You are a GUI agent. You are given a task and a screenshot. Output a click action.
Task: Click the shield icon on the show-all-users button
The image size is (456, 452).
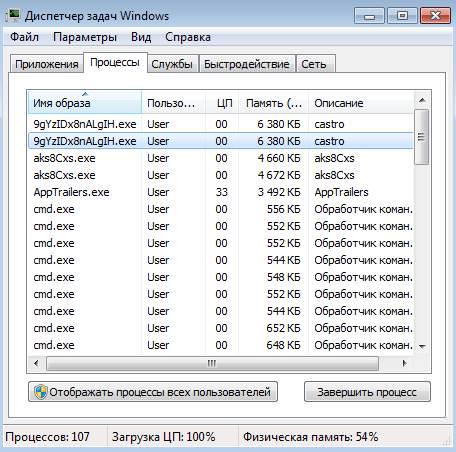pyautogui.click(x=41, y=392)
